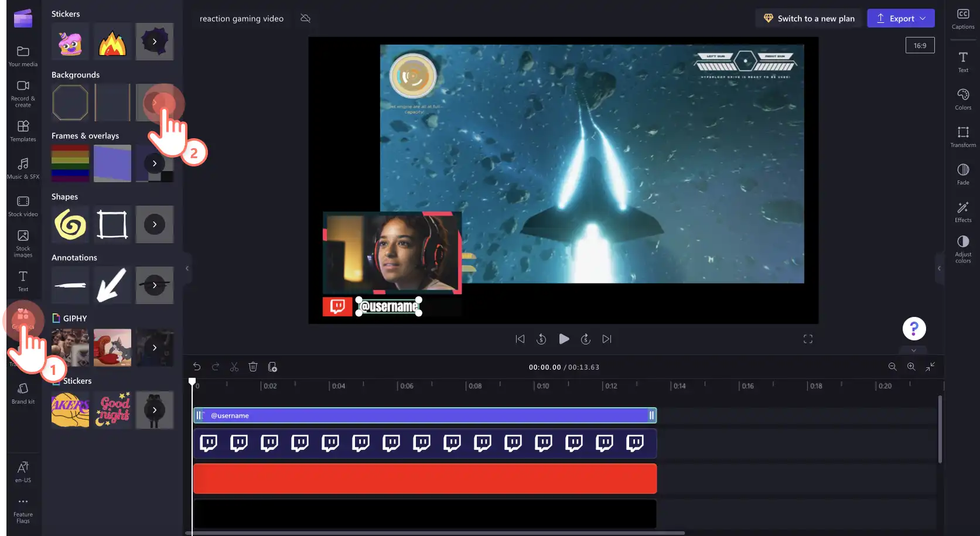Viewport: 980px width, 536px height.
Task: Open Adjust colors panel
Action: pos(962,249)
